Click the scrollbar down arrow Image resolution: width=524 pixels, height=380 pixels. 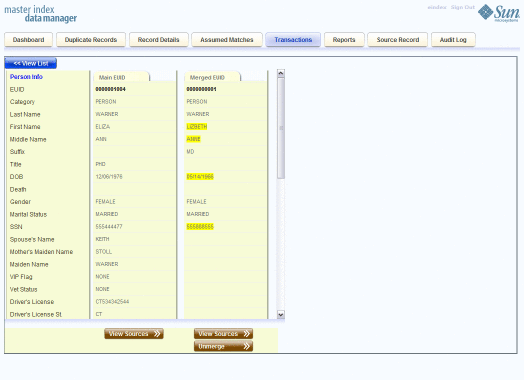281,314
